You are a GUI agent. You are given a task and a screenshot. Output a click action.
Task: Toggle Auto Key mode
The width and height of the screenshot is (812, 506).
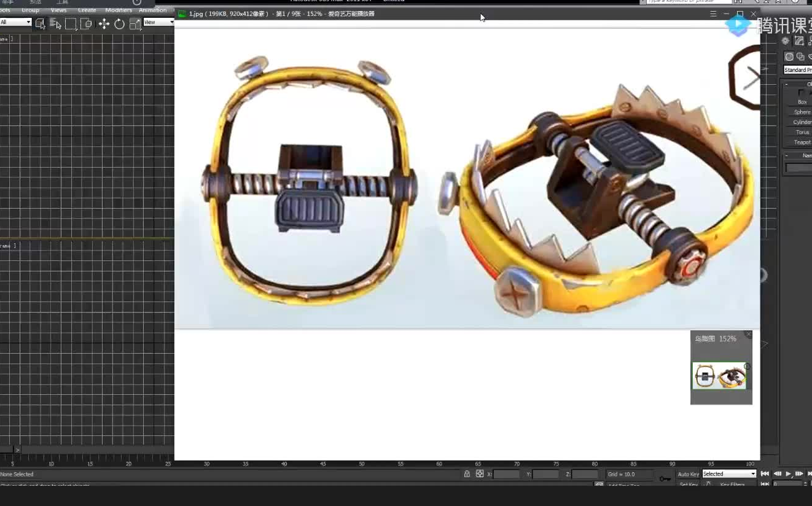(688, 474)
